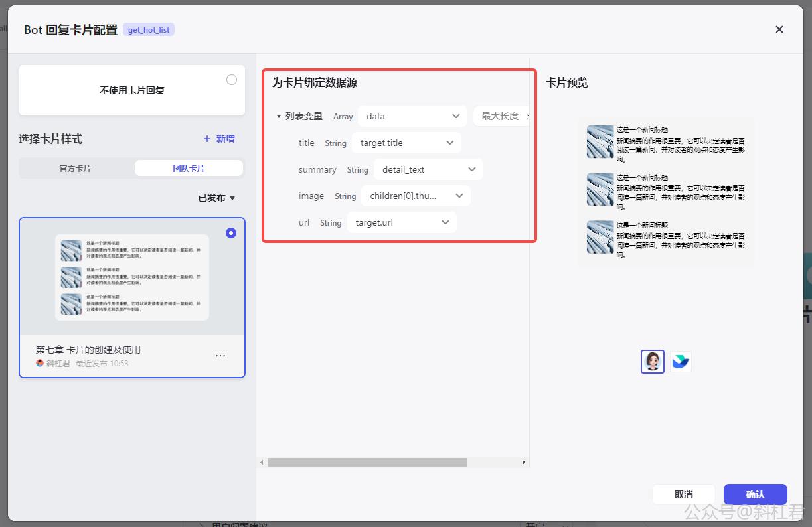Click the 卡片预览 heading
812x527 pixels.
coord(567,83)
